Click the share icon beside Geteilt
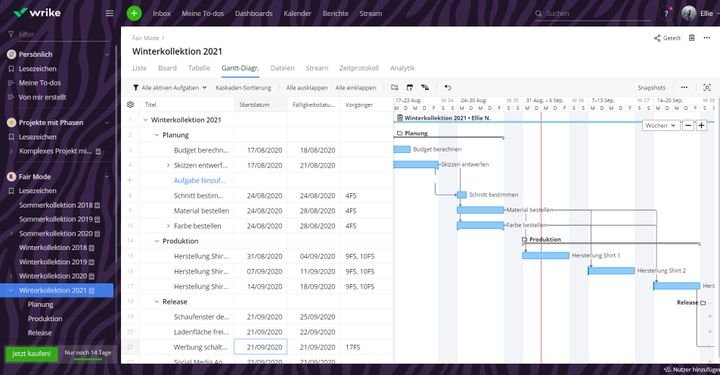The height and width of the screenshot is (375, 720). (x=657, y=38)
